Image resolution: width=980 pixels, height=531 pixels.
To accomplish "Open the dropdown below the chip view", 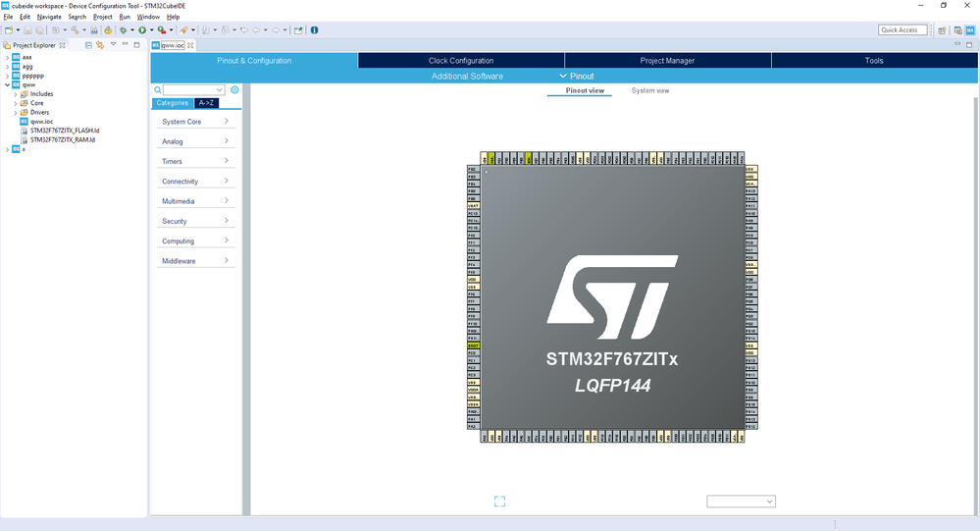I will click(741, 502).
